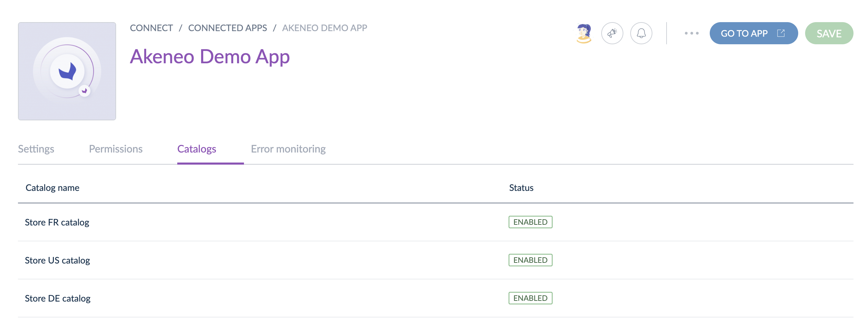Click the ENABLED badge for Store FR catalog
Viewport: 868px width, 323px height.
(531, 222)
